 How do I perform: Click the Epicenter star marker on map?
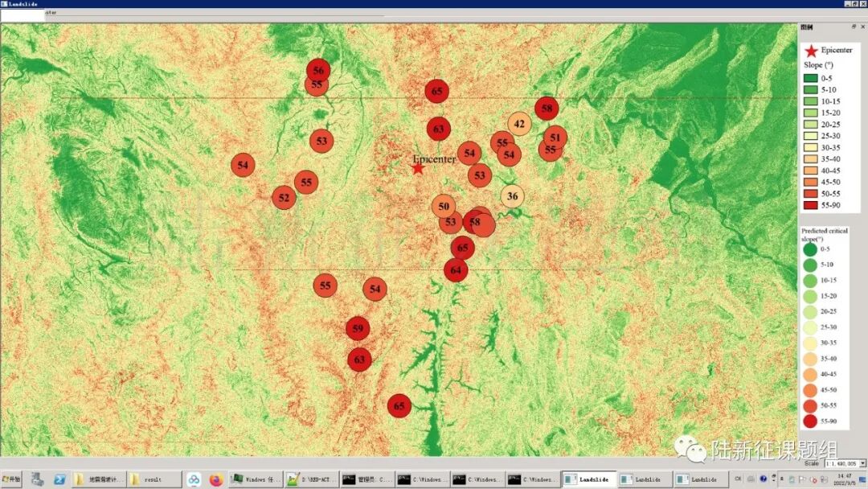pos(417,167)
